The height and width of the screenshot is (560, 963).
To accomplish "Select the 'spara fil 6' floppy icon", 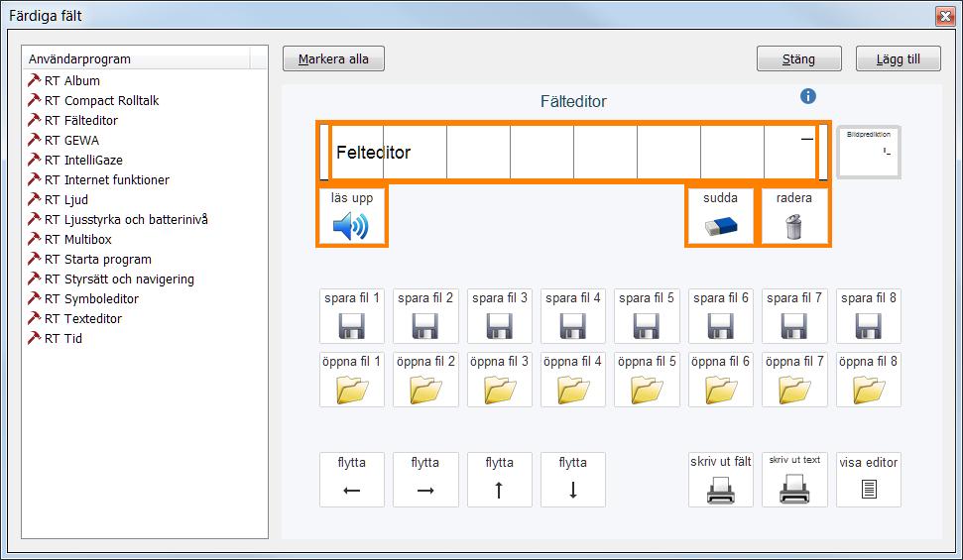I will pyautogui.click(x=720, y=326).
